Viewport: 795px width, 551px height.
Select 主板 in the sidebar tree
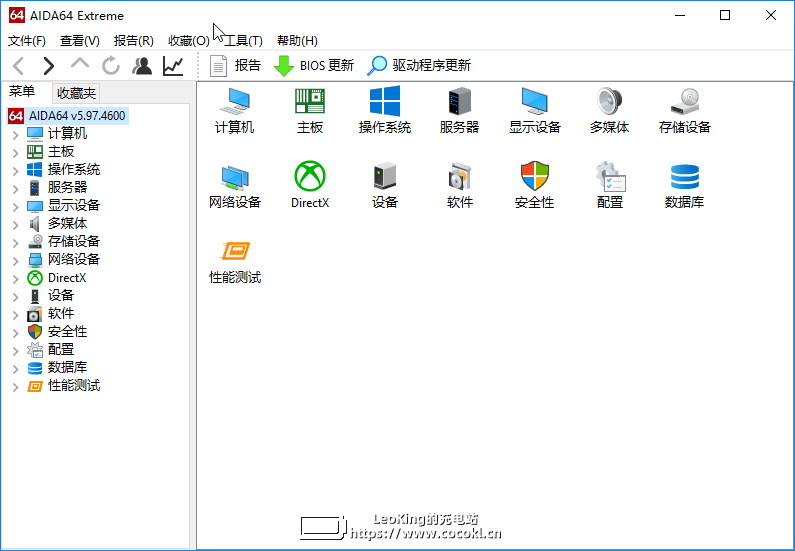pos(61,152)
